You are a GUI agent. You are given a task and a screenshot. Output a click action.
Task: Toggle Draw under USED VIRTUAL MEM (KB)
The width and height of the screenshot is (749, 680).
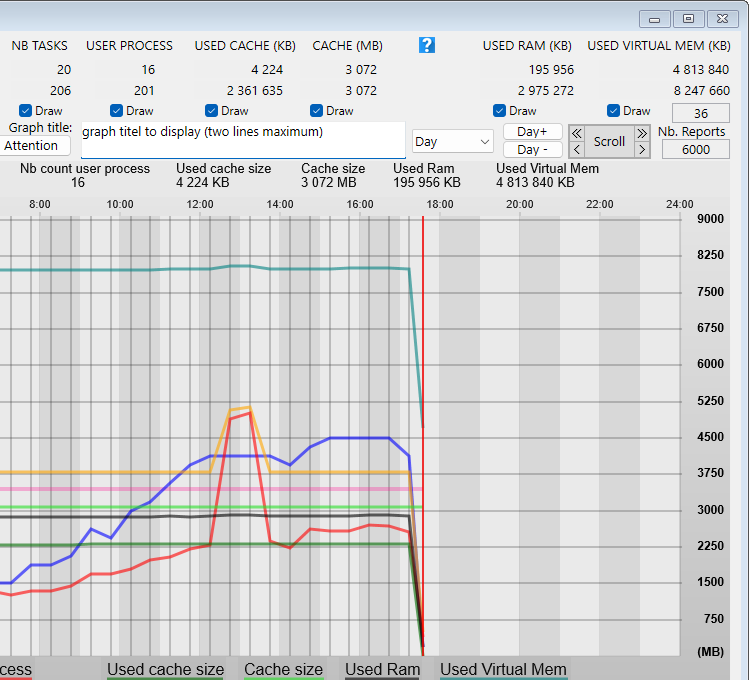(614, 111)
